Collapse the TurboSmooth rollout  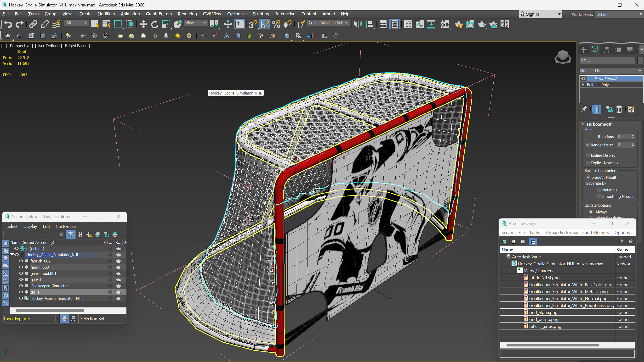click(583, 124)
